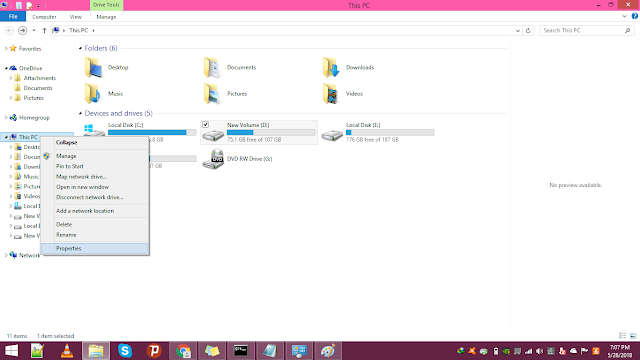Switch to details view button
Image resolution: width=640 pixels, height=360 pixels.
coord(622,336)
